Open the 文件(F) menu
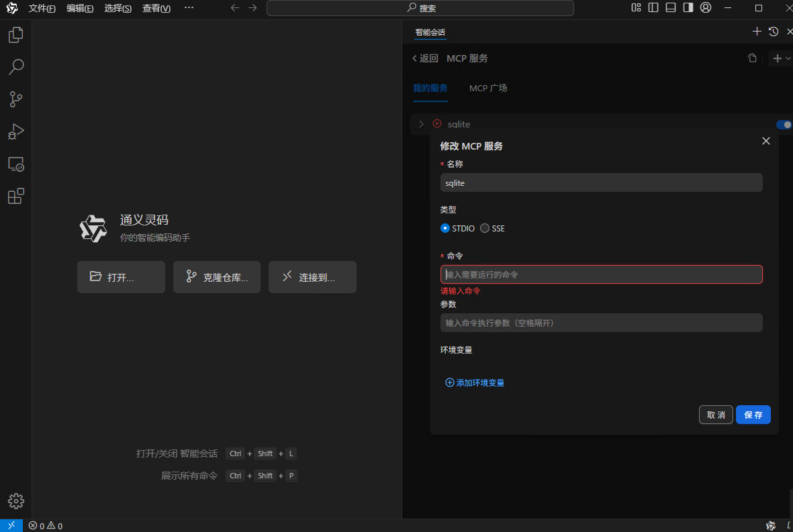The height and width of the screenshot is (532, 793). pos(42,8)
